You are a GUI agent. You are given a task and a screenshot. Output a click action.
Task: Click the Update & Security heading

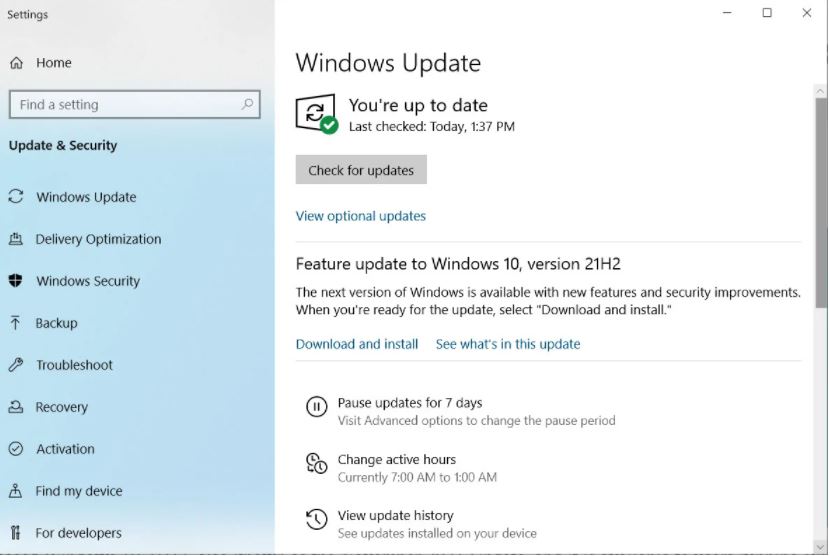click(x=63, y=146)
